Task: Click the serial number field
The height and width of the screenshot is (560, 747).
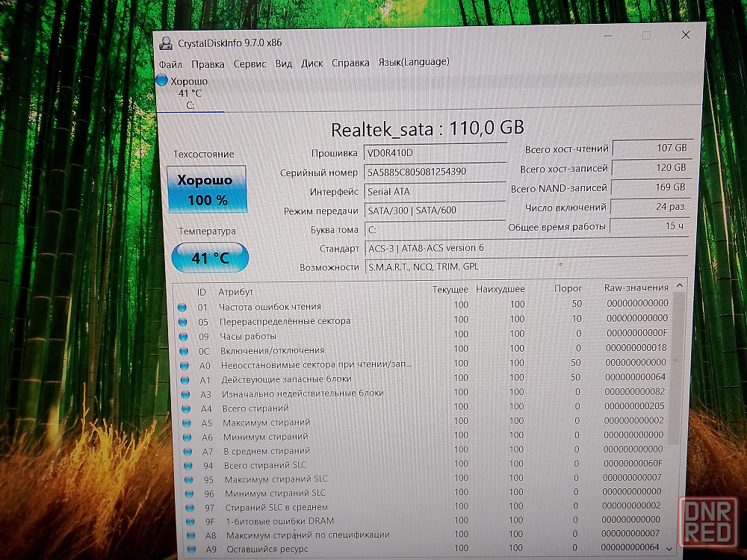Action: pos(435,172)
